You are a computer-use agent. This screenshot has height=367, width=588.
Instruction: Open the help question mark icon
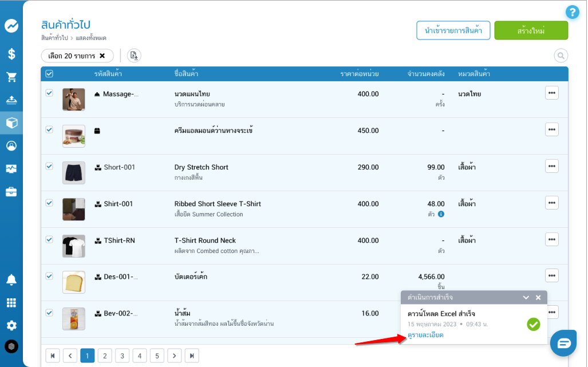pos(572,12)
